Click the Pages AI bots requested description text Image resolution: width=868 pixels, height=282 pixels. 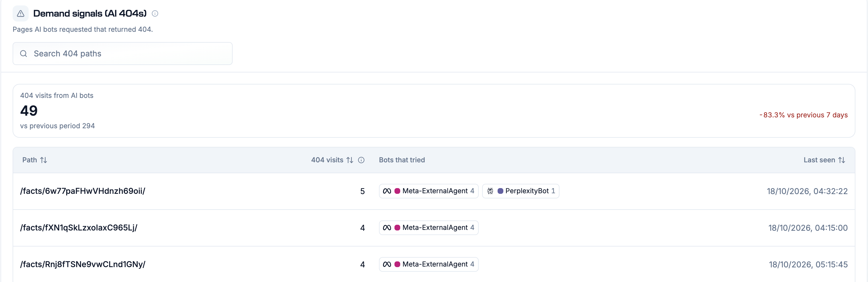pos(83,29)
